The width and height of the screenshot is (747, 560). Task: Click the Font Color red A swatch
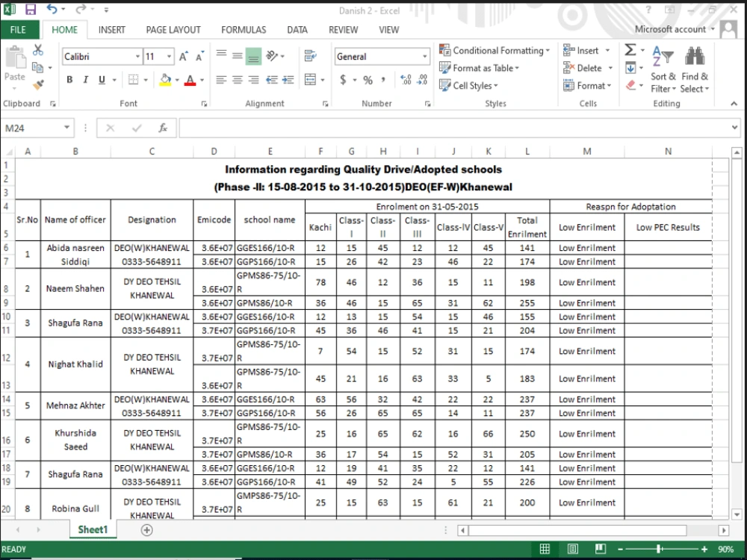coord(190,80)
